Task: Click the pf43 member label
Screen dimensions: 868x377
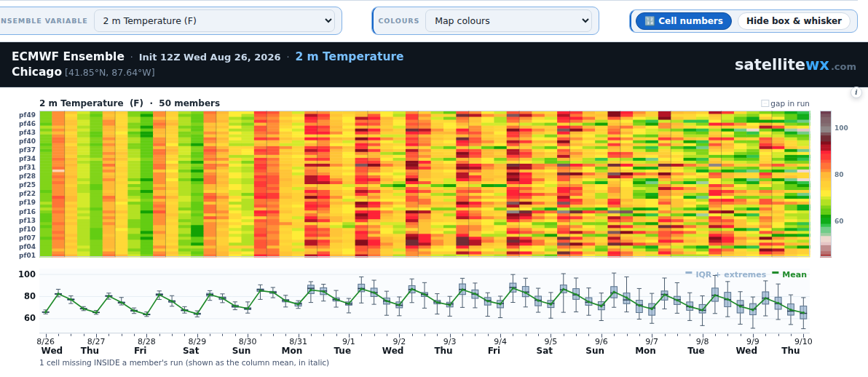Action: coord(28,132)
